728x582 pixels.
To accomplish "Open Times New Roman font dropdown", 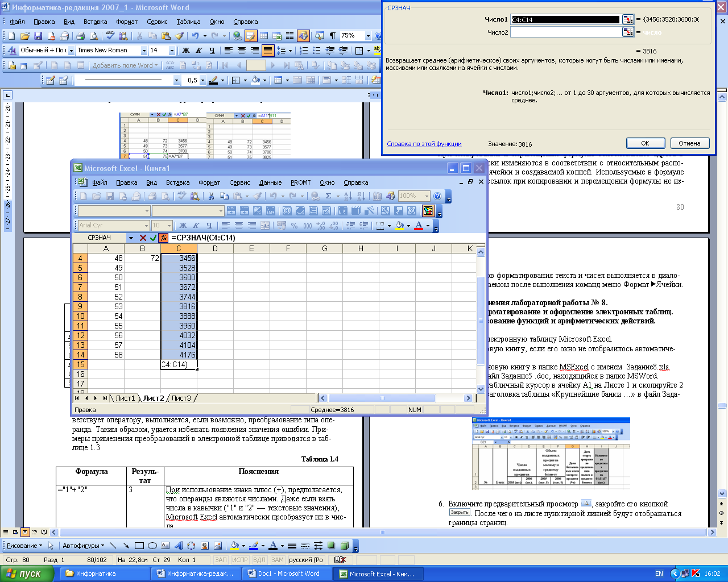I will [144, 51].
